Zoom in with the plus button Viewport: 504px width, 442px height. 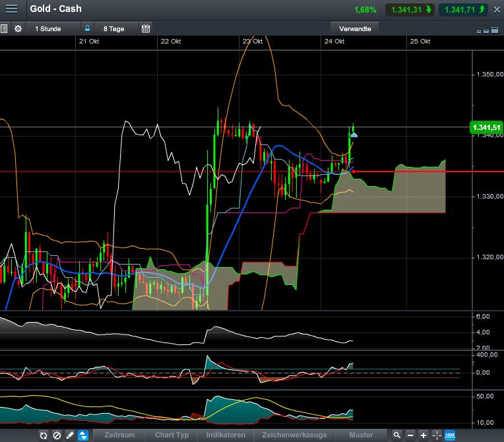pyautogui.click(x=424, y=435)
